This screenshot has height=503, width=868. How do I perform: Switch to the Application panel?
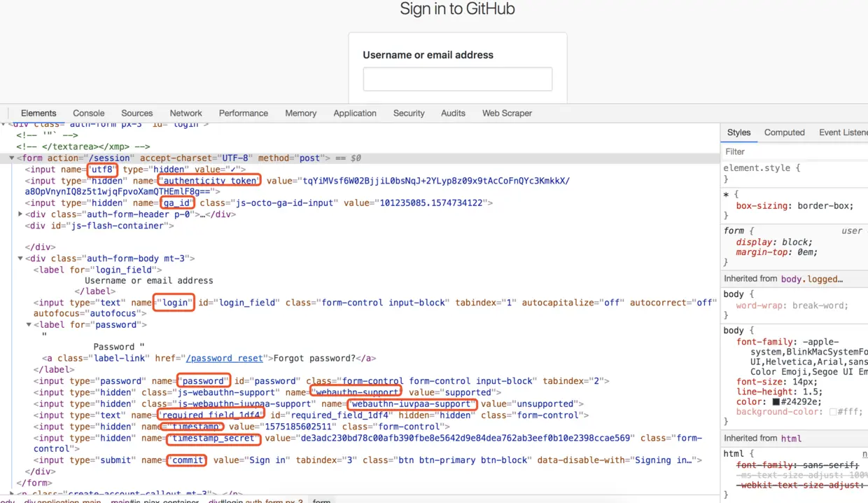355,113
